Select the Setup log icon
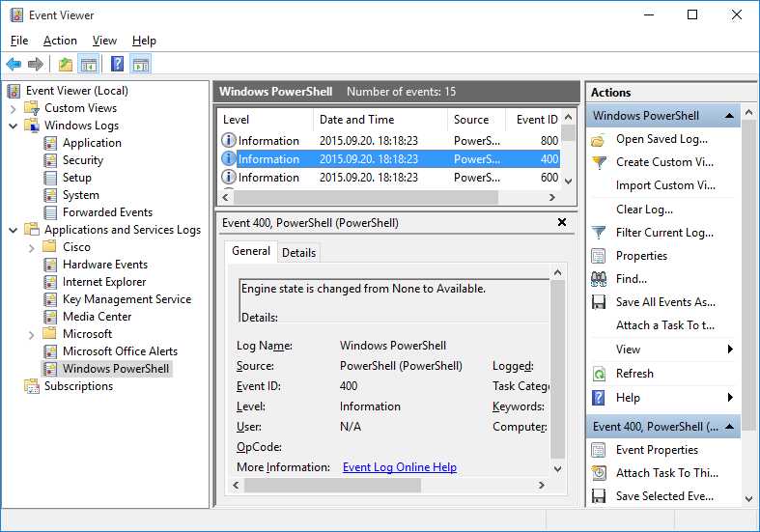This screenshot has height=532, width=760. point(50,178)
